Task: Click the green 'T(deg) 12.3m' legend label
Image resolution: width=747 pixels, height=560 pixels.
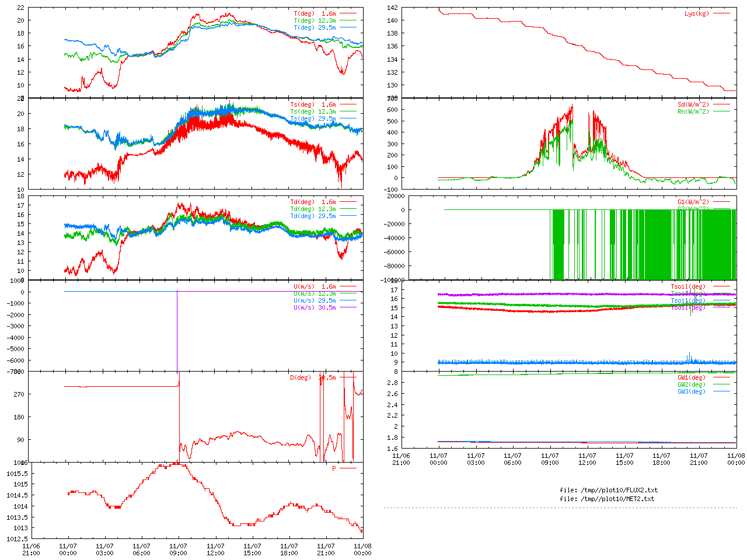Action: coord(315,20)
